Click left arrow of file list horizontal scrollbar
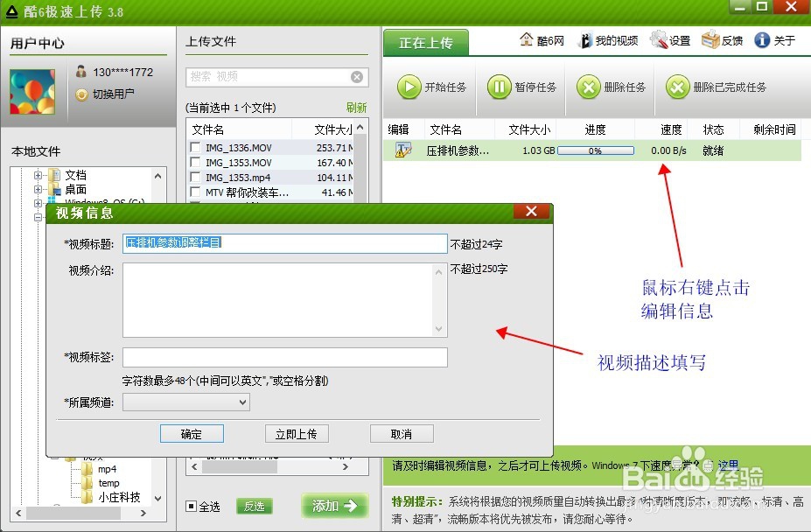 coord(194,466)
